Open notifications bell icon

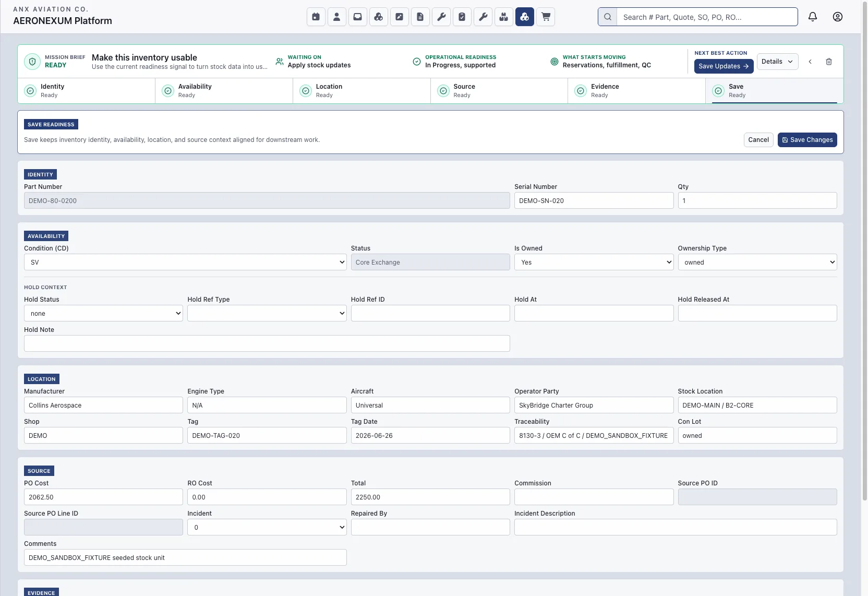(813, 17)
